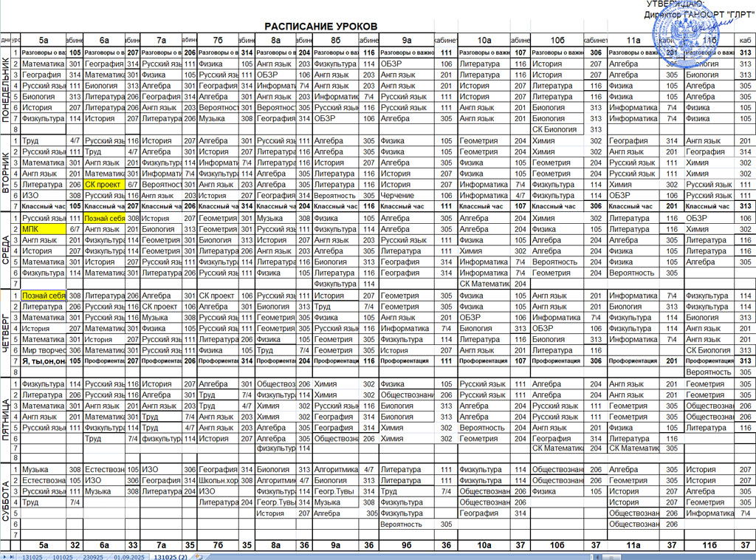
Task: Select the СУББОТА vertical day label
Action: coord(6,501)
